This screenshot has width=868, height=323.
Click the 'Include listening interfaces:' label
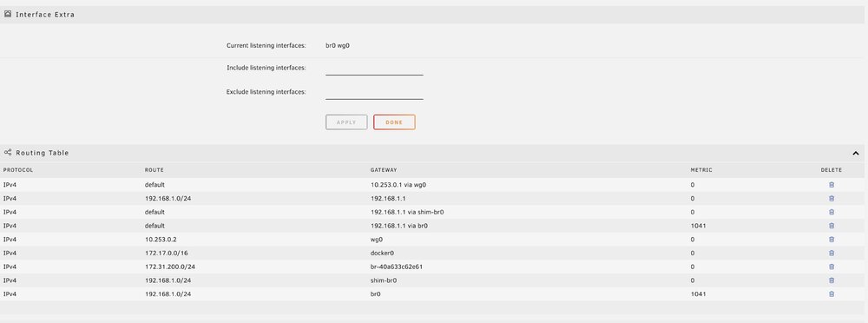(266, 68)
